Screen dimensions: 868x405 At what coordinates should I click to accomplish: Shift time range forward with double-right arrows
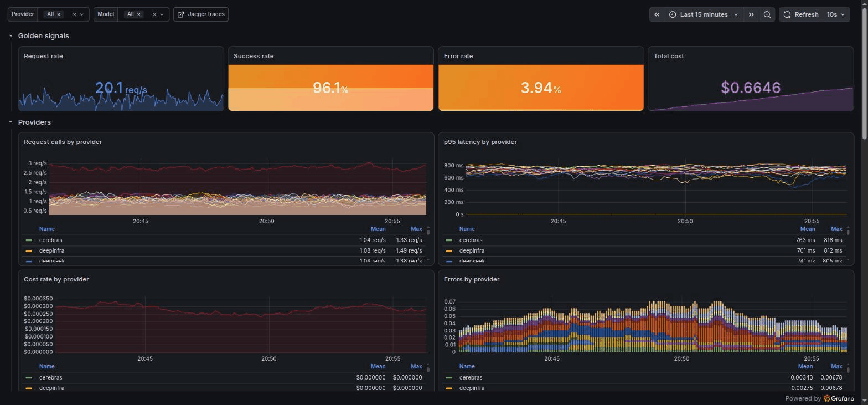click(x=751, y=14)
